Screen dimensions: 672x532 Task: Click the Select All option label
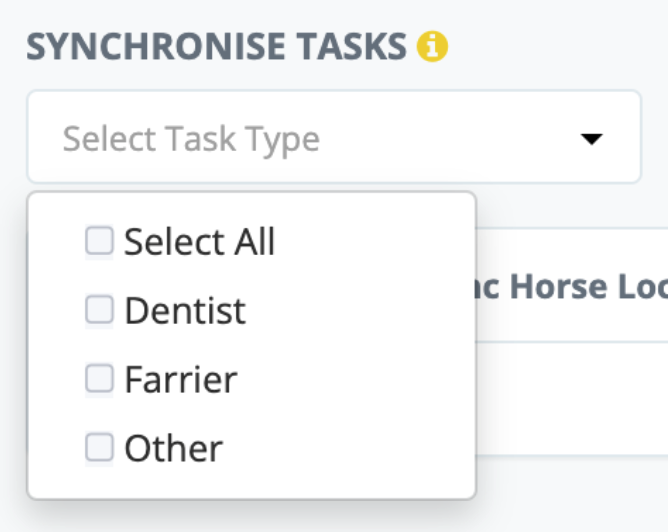point(199,242)
